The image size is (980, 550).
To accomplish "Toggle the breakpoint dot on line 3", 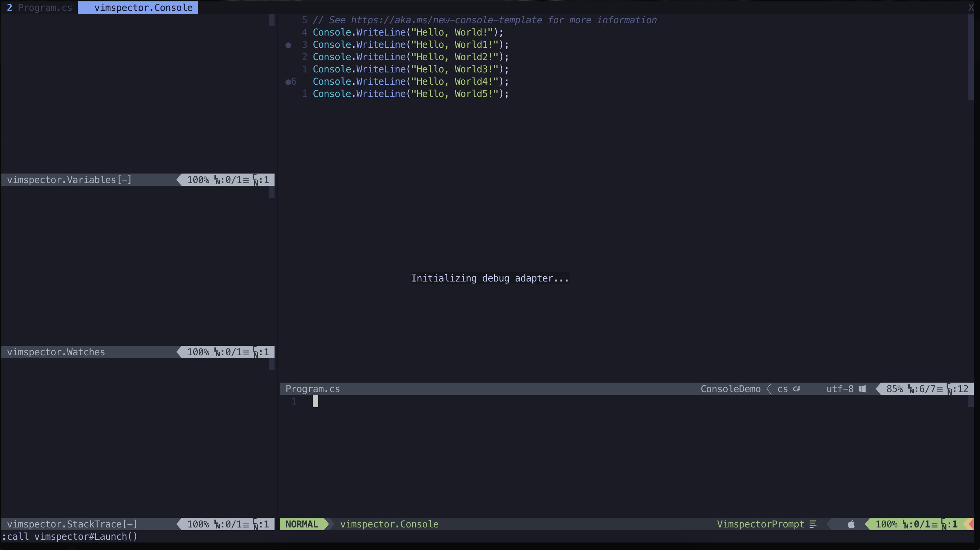I will (x=289, y=45).
